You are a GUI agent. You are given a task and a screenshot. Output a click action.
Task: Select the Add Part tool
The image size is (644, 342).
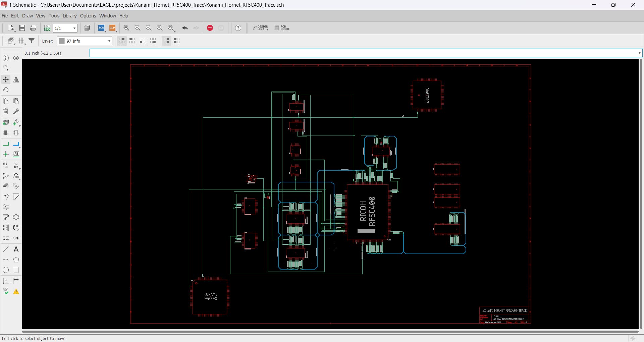point(6,123)
